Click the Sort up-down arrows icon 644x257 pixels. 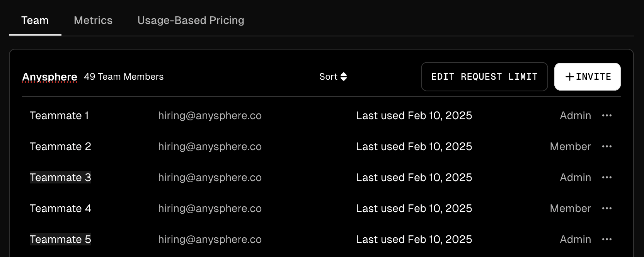coord(344,77)
